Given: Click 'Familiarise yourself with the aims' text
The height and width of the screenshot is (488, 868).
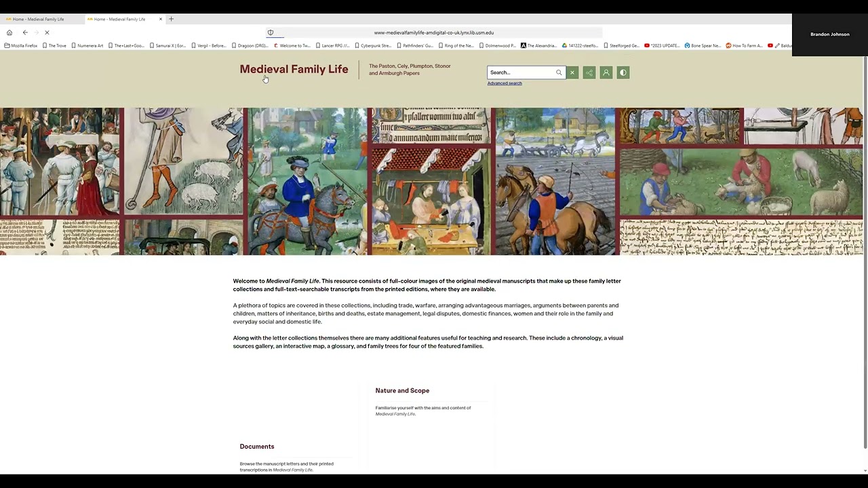Looking at the screenshot, I should click(x=423, y=411).
